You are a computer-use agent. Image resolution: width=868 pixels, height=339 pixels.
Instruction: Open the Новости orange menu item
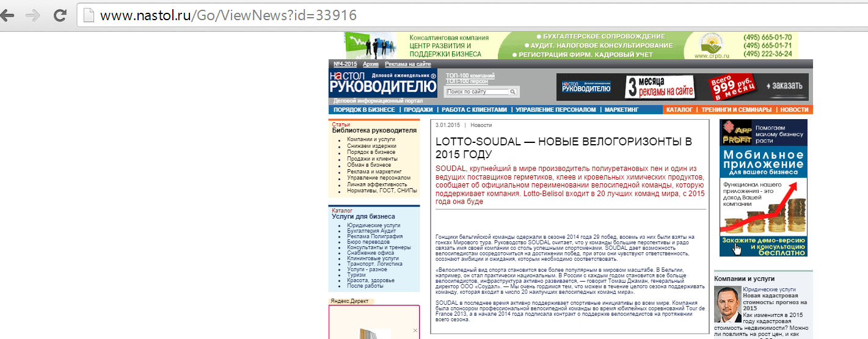pyautogui.click(x=794, y=110)
